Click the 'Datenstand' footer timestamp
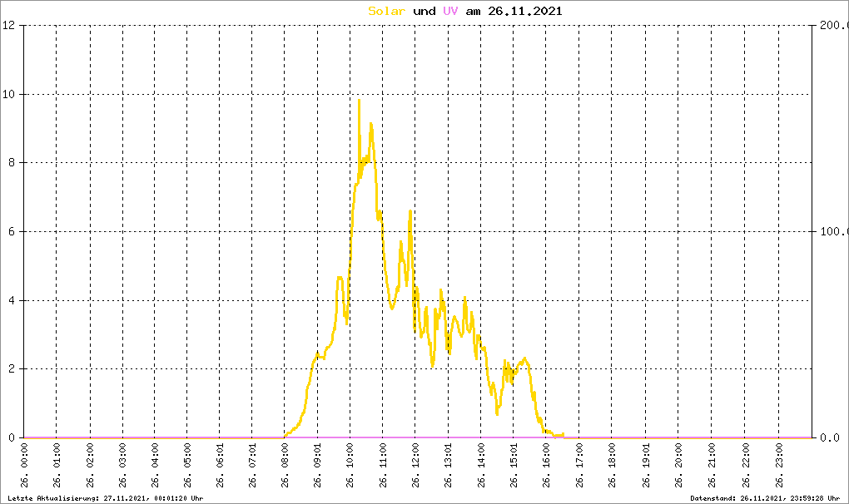Viewport: 849px width, 504px height. [765, 498]
